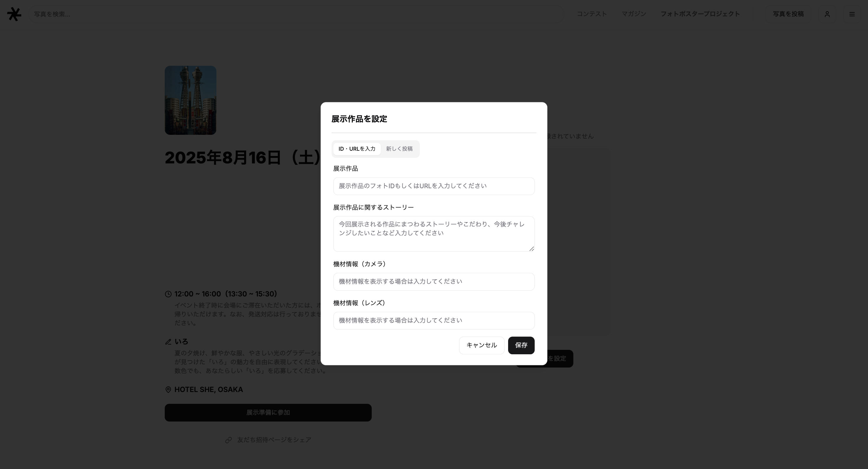Viewport: 868px width, 469px height.
Task: Focus the 写真を検索 search field
Action: 296,14
